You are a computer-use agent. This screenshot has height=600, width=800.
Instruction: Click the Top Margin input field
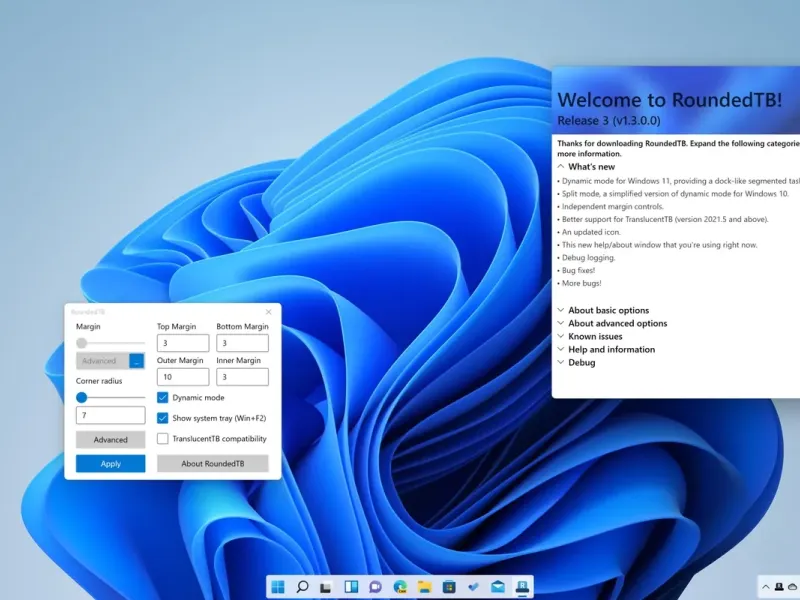tap(183, 343)
